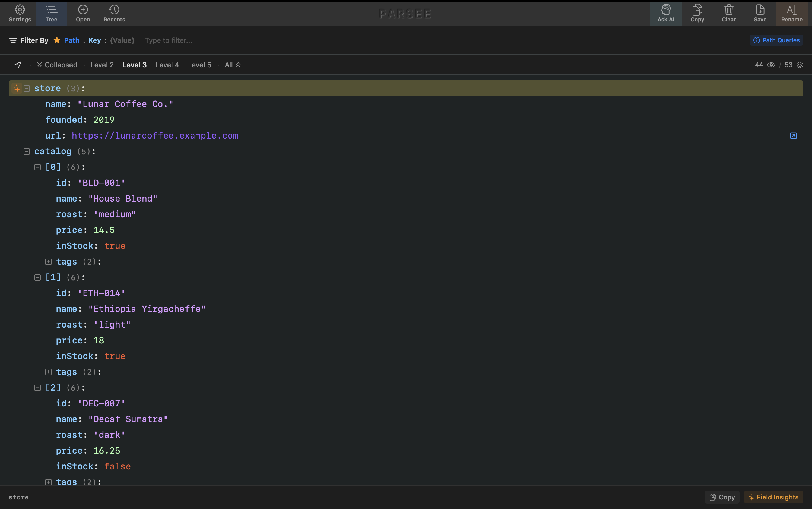The height and width of the screenshot is (509, 812).
Task: Open the Settings gear
Action: pos(20,14)
